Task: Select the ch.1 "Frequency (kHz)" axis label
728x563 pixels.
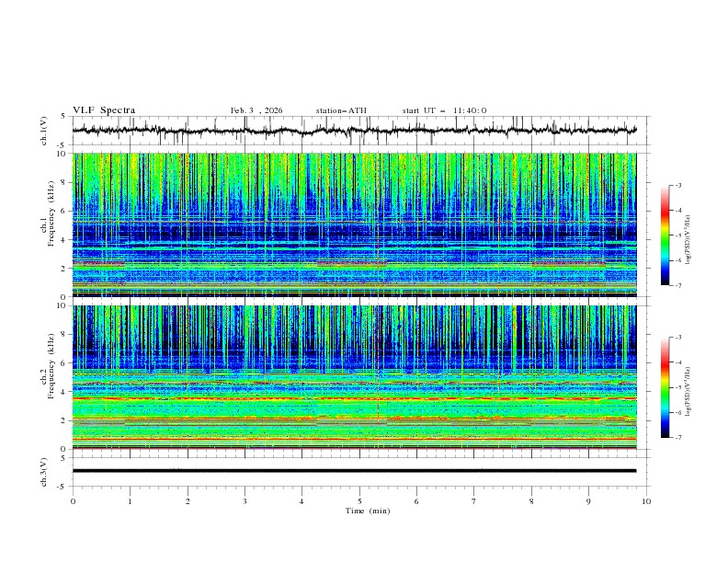Action: pyautogui.click(x=51, y=212)
